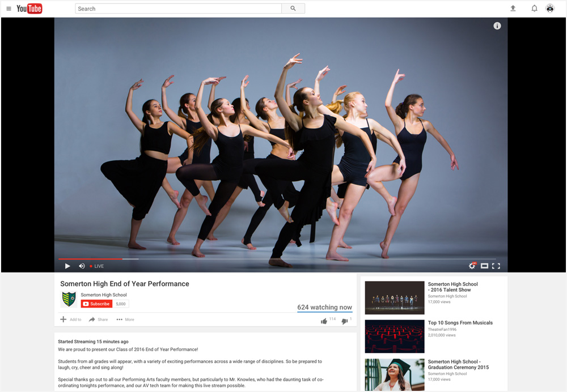This screenshot has width=567, height=392.
Task: Click the YouTube logo
Action: point(29,8)
